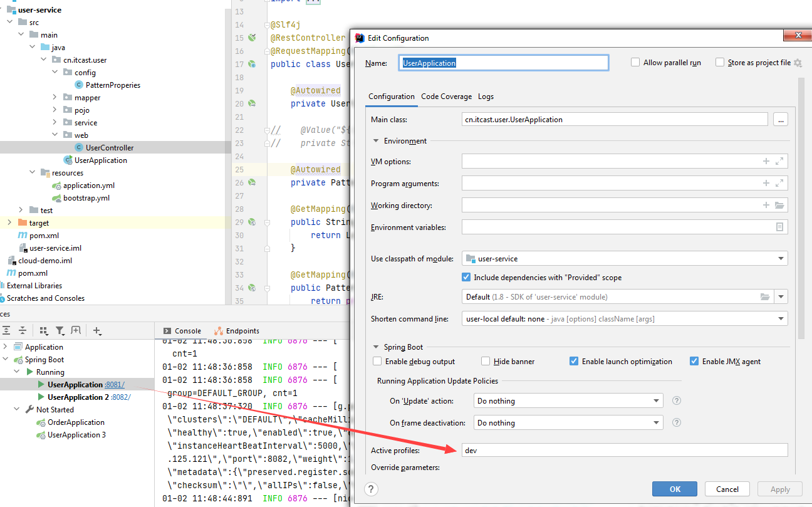Click the Name input field
Image resolution: width=812 pixels, height=507 pixels.
tap(503, 63)
